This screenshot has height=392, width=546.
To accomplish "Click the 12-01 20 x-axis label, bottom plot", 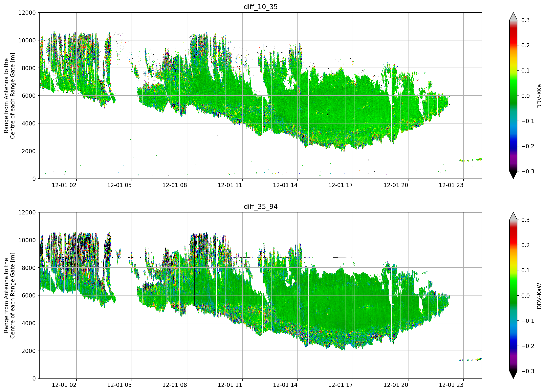I will click(396, 385).
